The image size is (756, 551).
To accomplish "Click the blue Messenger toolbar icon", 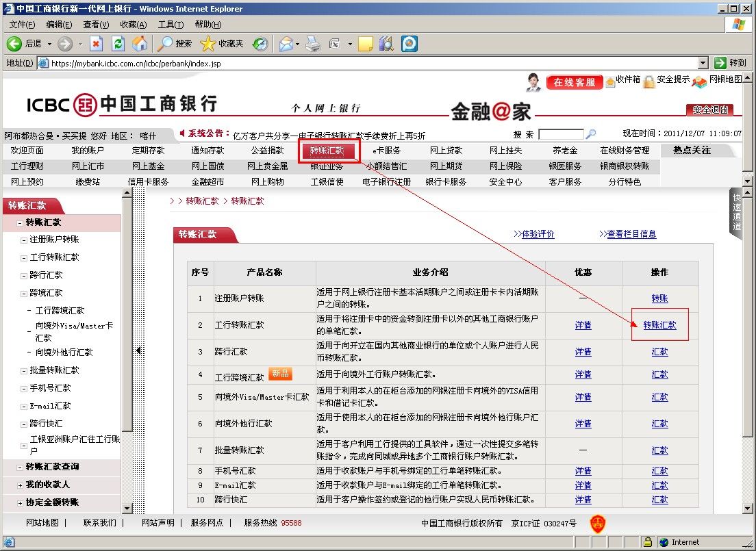I will 409,44.
